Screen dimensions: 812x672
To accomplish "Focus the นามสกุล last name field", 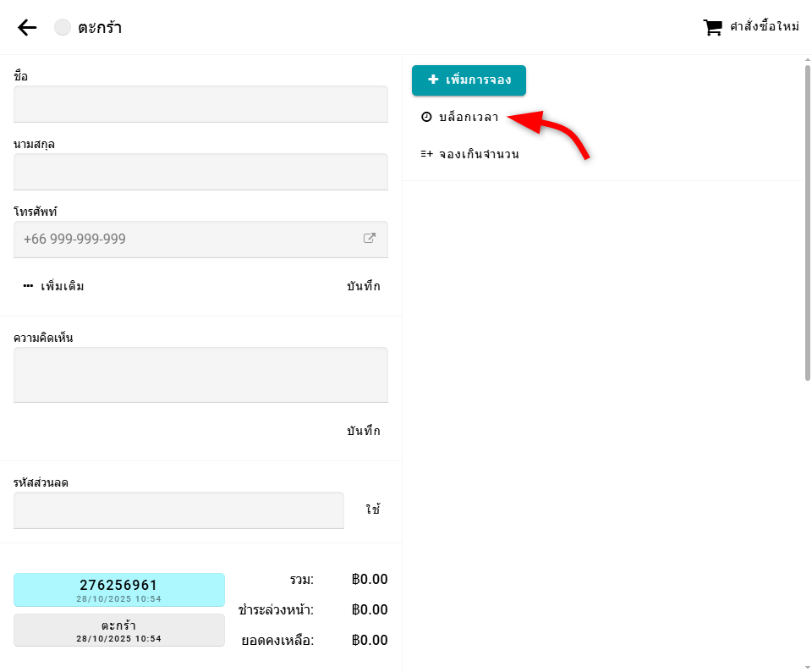I will (x=200, y=172).
